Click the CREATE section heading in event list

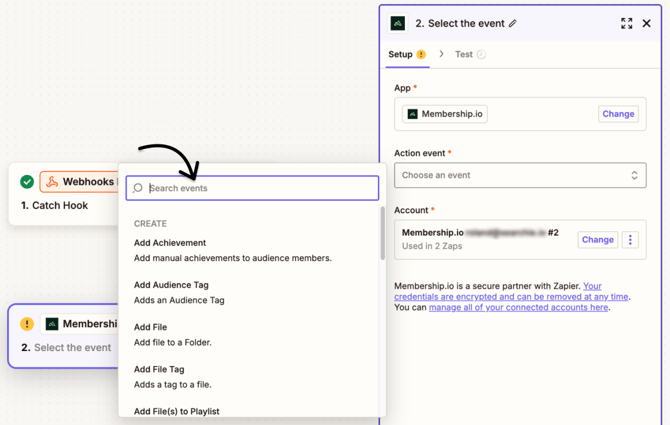click(150, 224)
